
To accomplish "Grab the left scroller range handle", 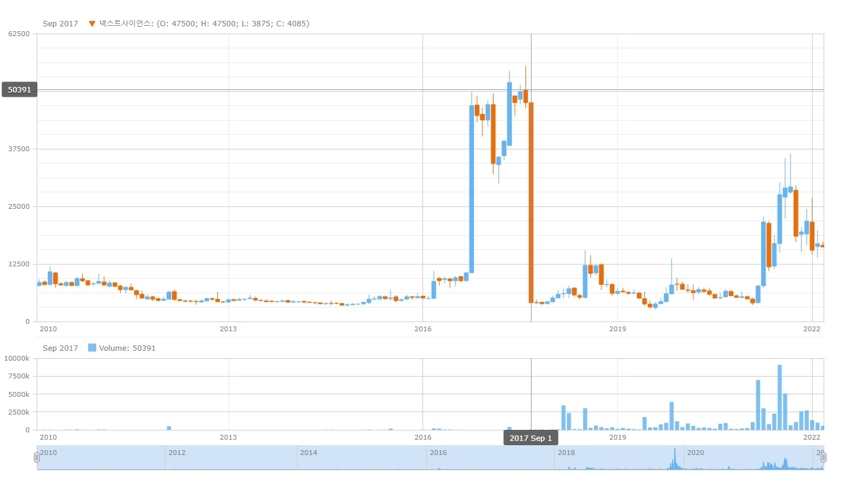I will 37,457.
